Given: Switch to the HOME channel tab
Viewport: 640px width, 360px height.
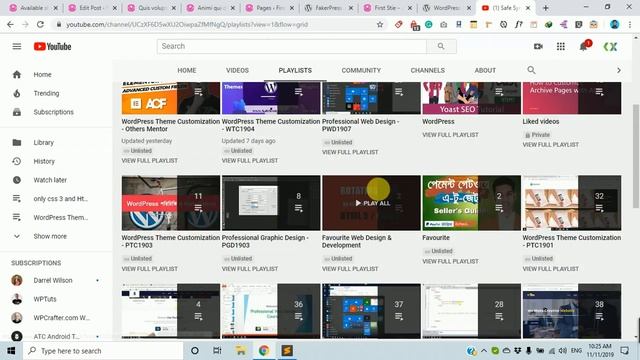Looking at the screenshot, I should (187, 70).
